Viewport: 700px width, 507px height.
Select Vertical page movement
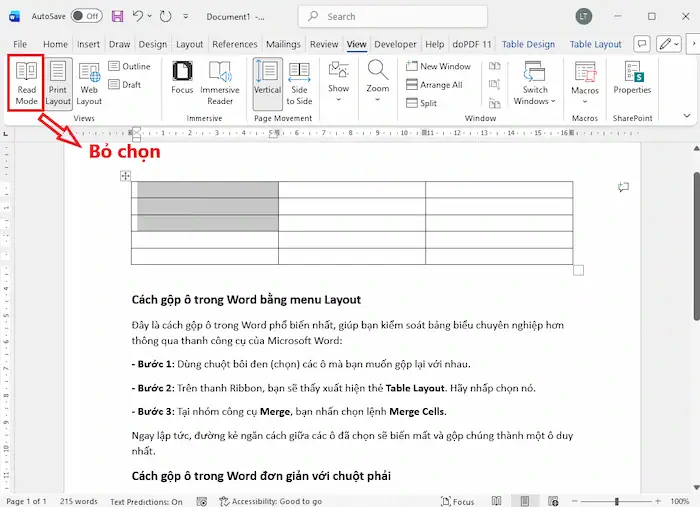point(267,83)
